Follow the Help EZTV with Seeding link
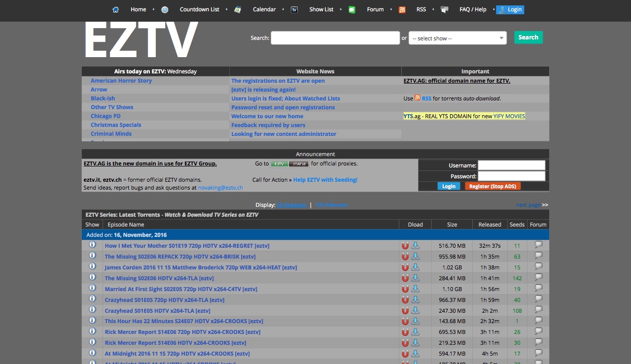Image resolution: width=631 pixels, height=364 pixels. click(325, 180)
